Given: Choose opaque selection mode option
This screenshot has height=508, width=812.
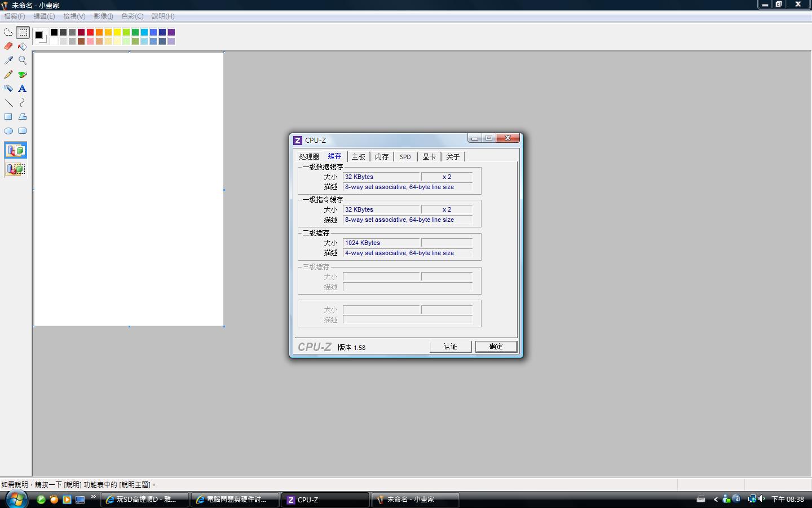Looking at the screenshot, I should 16,151.
